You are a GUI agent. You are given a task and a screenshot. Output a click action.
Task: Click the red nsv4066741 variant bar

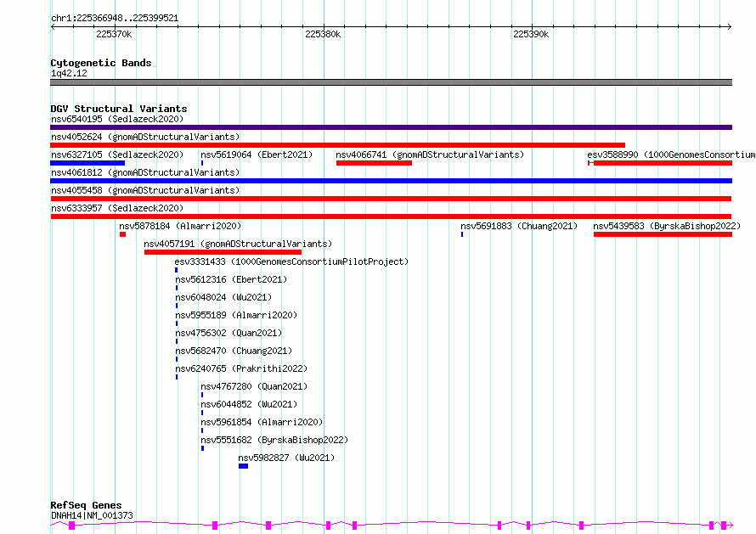click(x=374, y=163)
